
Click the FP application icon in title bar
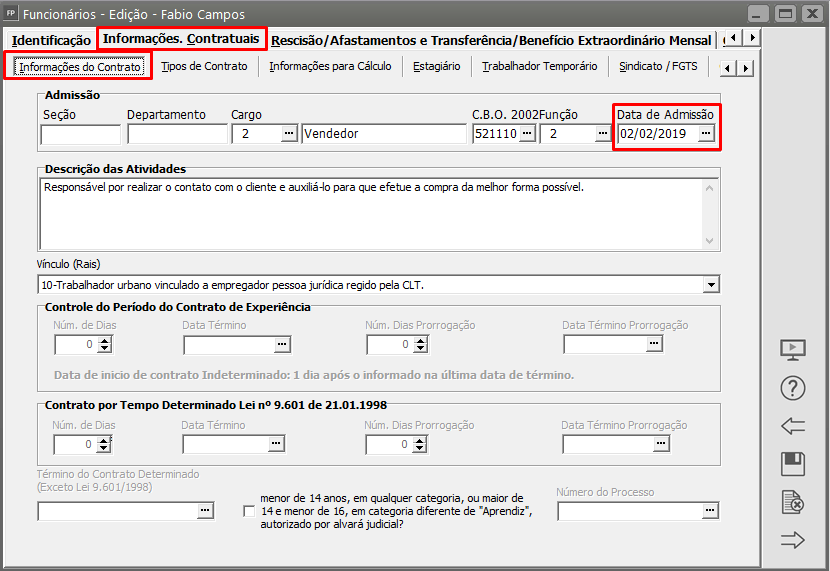[11, 13]
